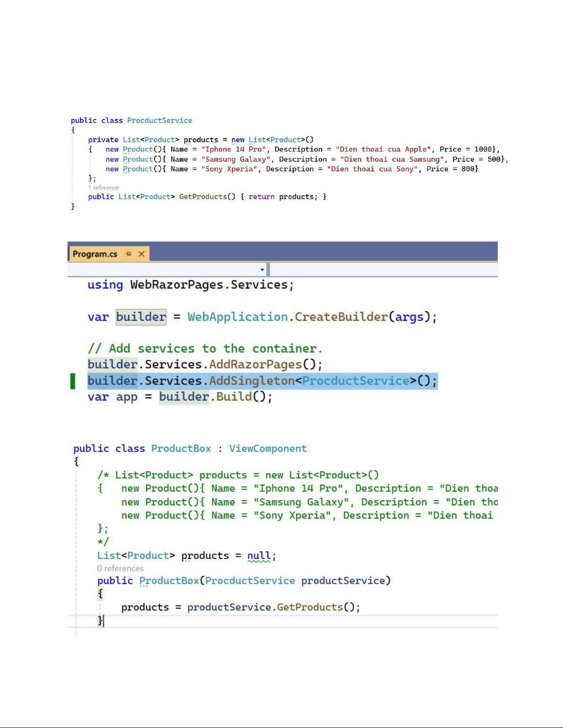This screenshot has height=728, width=563.
Task: Click the green change marker in margin
Action: point(73,381)
